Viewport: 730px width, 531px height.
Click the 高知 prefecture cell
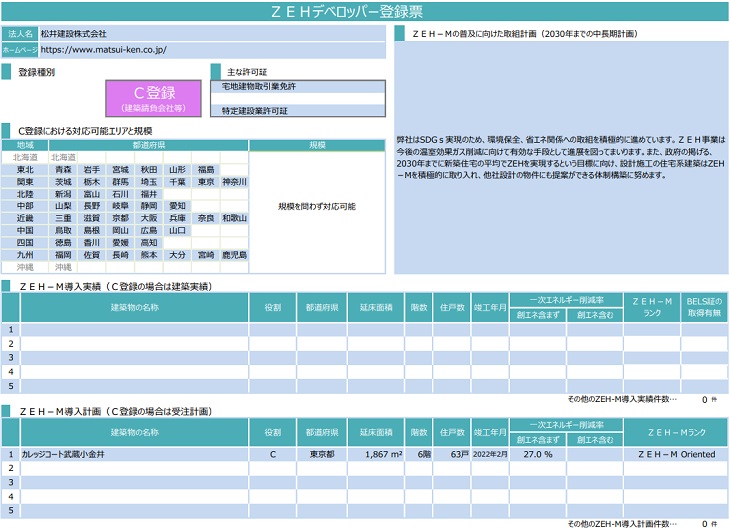click(x=149, y=242)
